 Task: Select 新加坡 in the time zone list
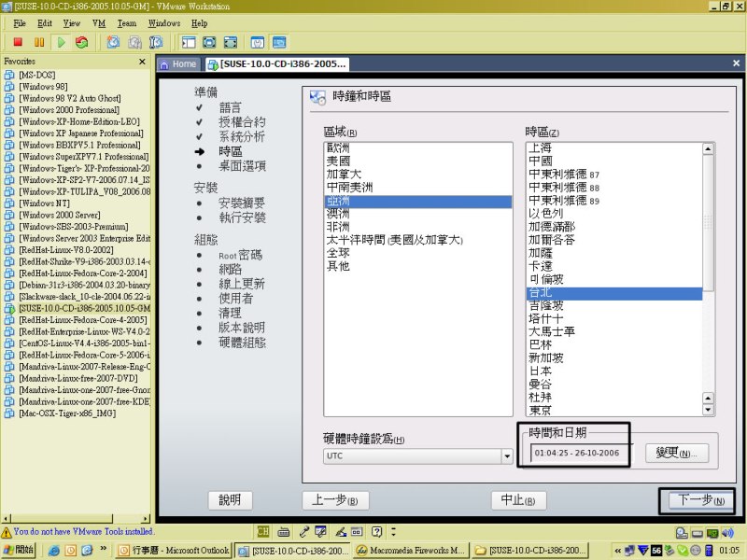click(x=614, y=357)
